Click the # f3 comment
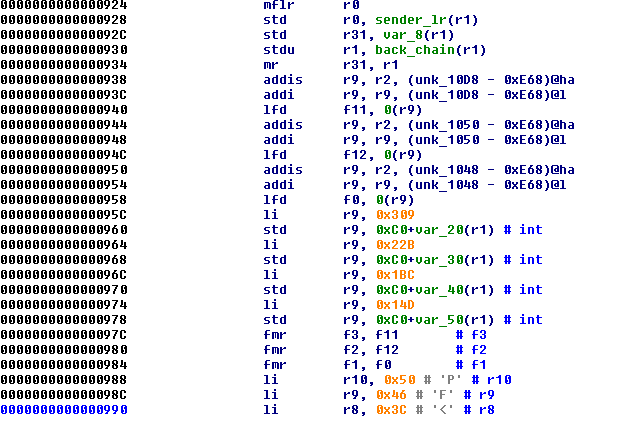This screenshot has height=428, width=621. (x=471, y=335)
